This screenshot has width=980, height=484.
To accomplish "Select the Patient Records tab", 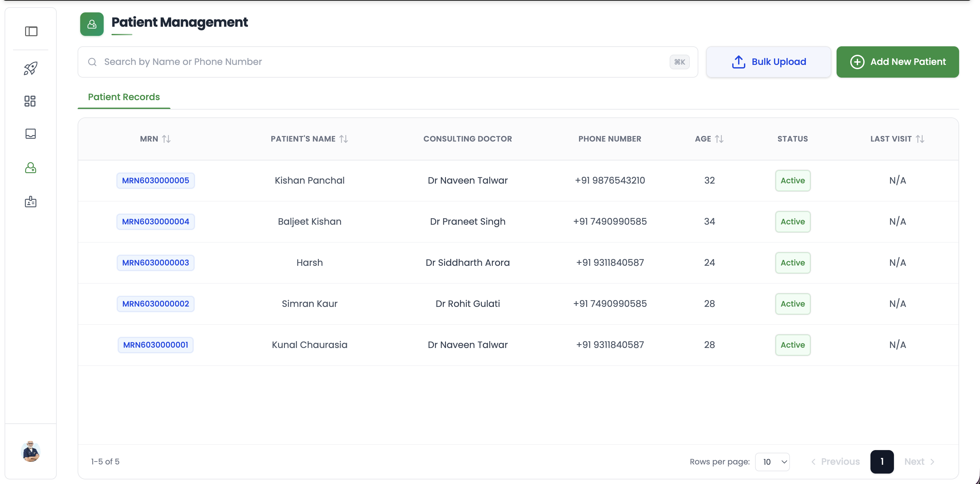I will tap(124, 97).
